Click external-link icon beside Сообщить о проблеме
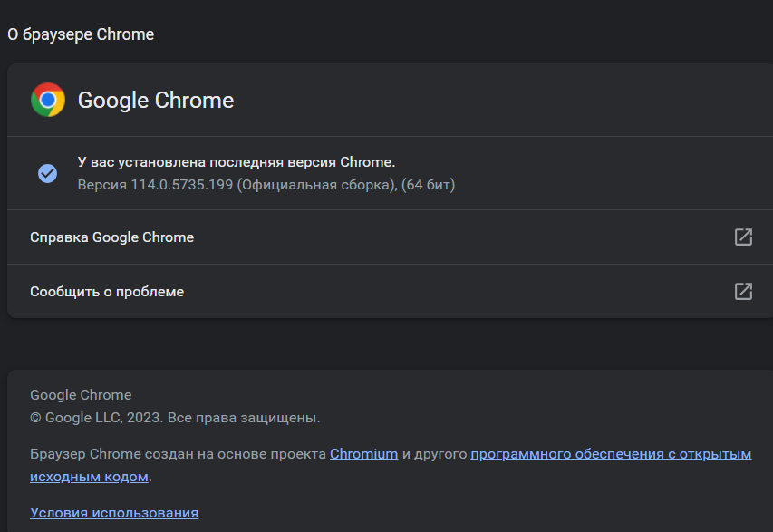The width and height of the screenshot is (773, 532). [743, 292]
